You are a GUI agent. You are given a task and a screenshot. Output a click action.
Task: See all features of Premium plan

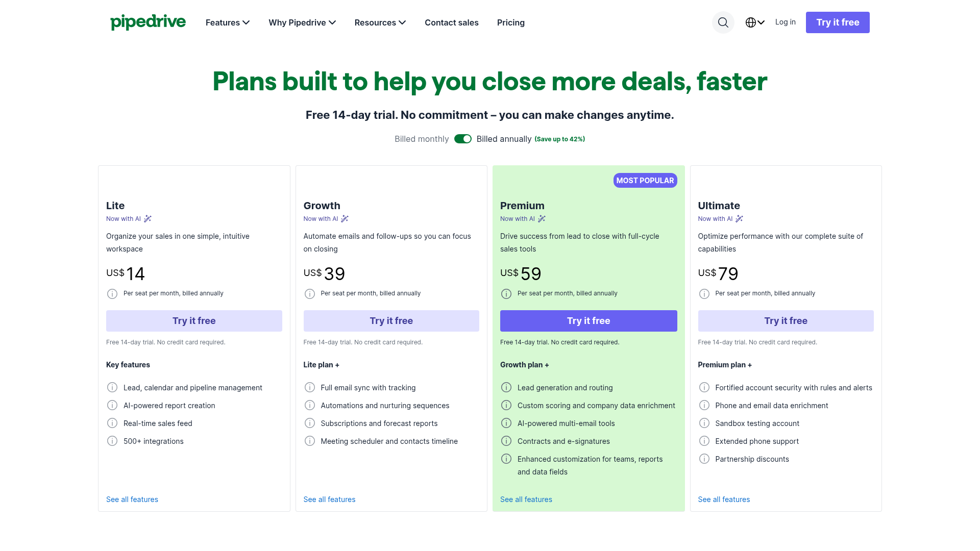coord(526,499)
